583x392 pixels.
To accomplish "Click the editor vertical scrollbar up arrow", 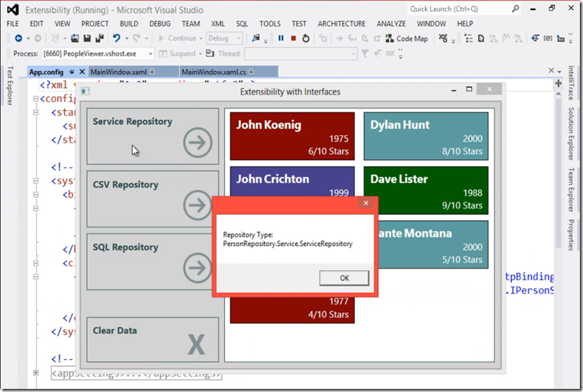I will 558,94.
